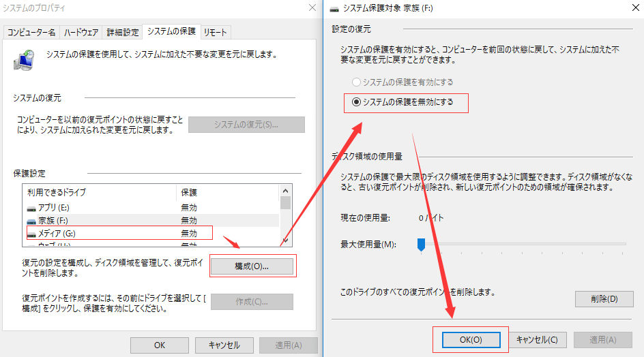Viewport: 644px width, 357px height.
Task: Click the 保護 column header
Action: coord(228,192)
